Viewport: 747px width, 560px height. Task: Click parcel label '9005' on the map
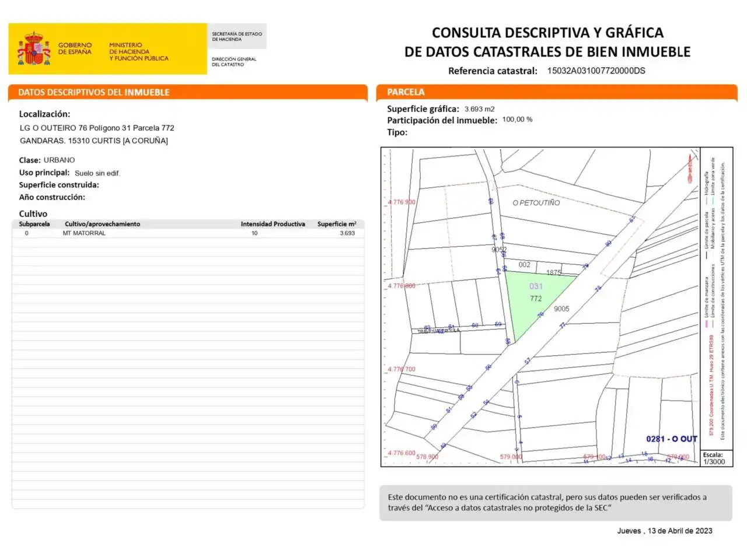[x=561, y=309]
